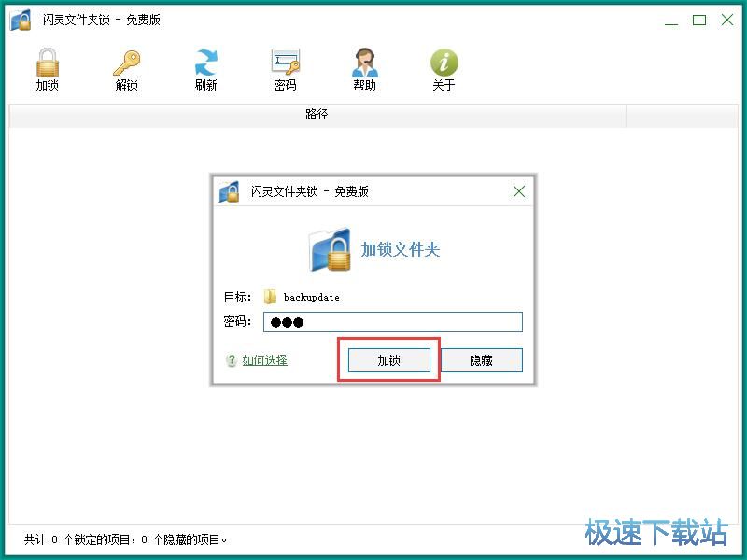The height and width of the screenshot is (560, 747).
Task: Click the dialog title bar app icon
Action: coord(229,191)
